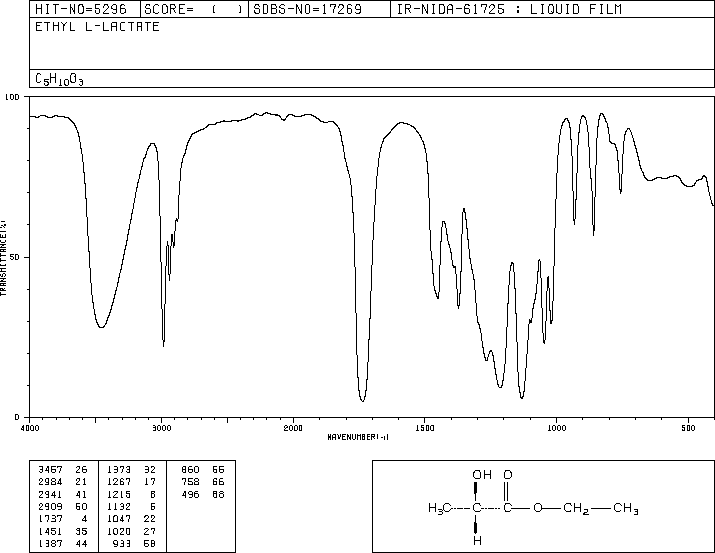Select the 1387 peak table entry
Screen dimensions: 715x553
coord(63,543)
